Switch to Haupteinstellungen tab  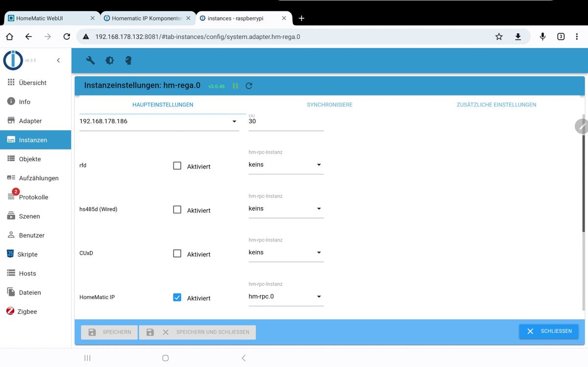pos(163,105)
